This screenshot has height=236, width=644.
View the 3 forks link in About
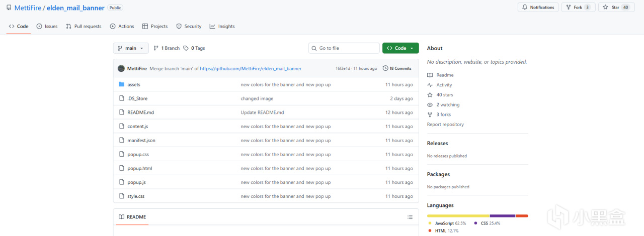(439, 114)
